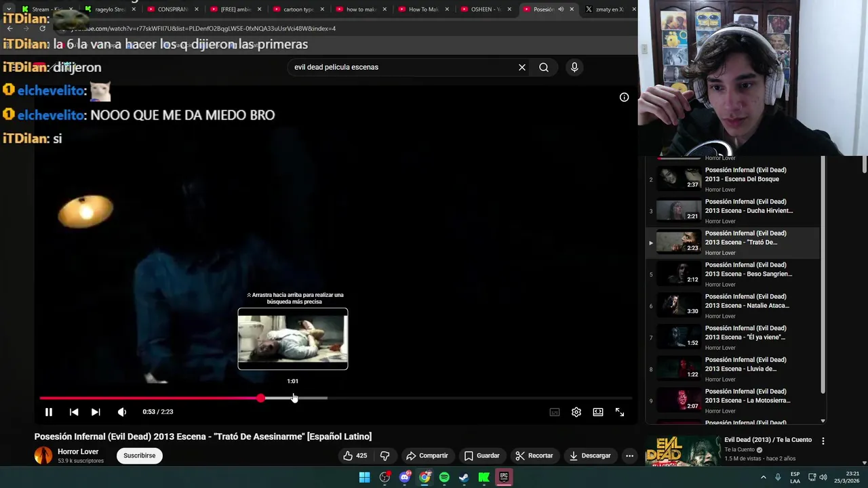Click Compartir share button
This screenshot has width=868, height=488.
coord(427,455)
